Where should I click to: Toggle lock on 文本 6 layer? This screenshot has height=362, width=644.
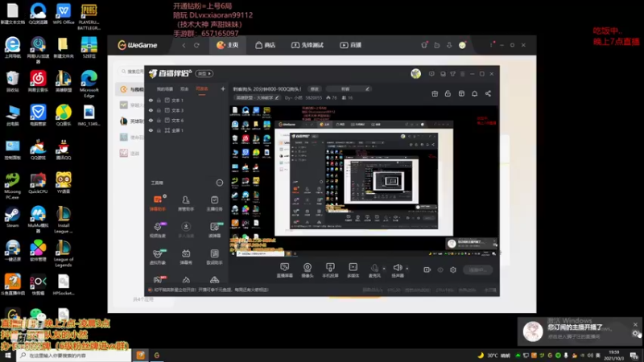159,120
